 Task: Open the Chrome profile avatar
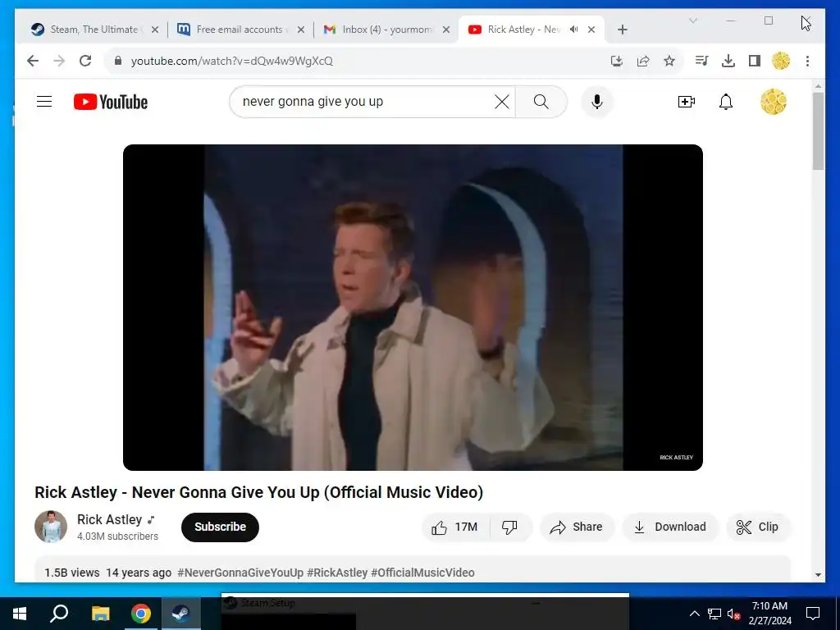[x=781, y=61]
